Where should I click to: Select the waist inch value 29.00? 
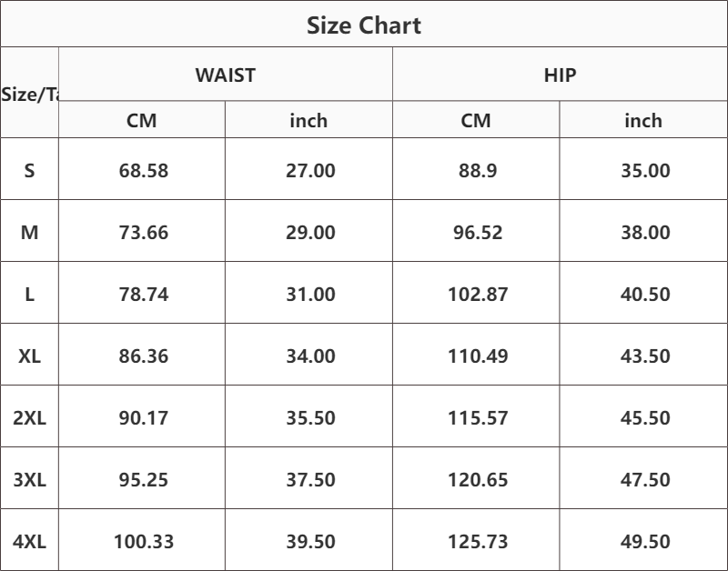point(310,233)
